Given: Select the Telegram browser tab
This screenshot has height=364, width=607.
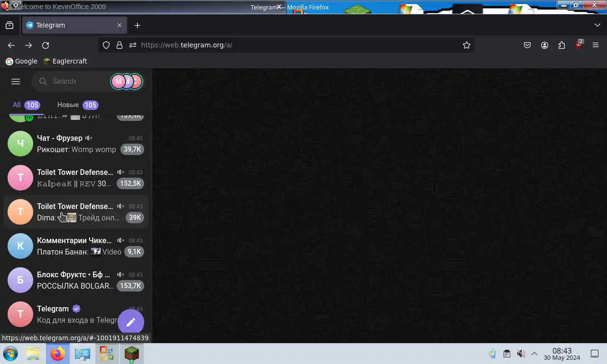Looking at the screenshot, I should (74, 25).
